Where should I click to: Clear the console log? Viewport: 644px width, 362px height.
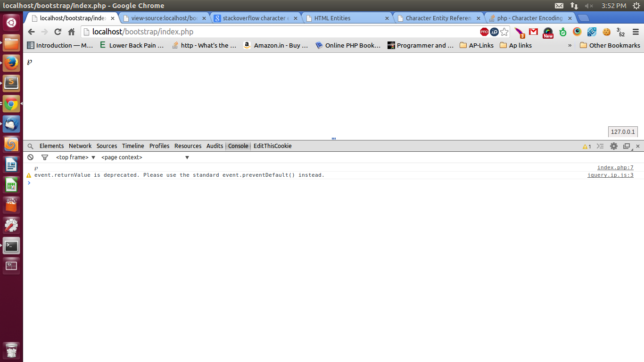[31, 157]
